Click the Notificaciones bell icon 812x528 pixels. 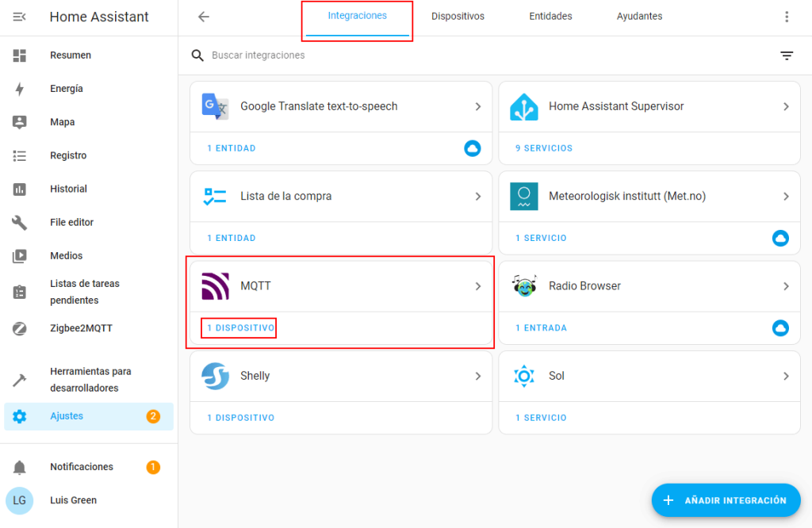coord(20,467)
